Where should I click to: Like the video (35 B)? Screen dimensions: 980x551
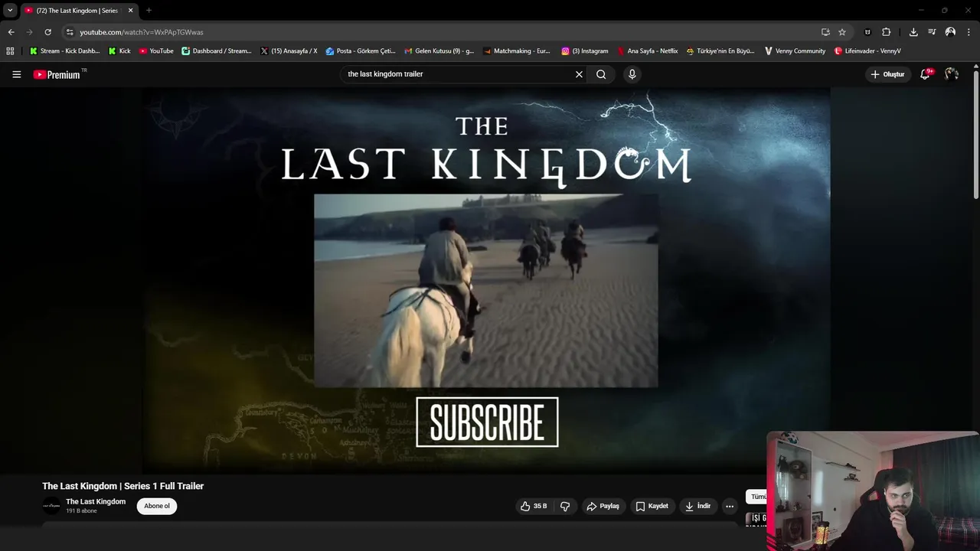pos(534,506)
